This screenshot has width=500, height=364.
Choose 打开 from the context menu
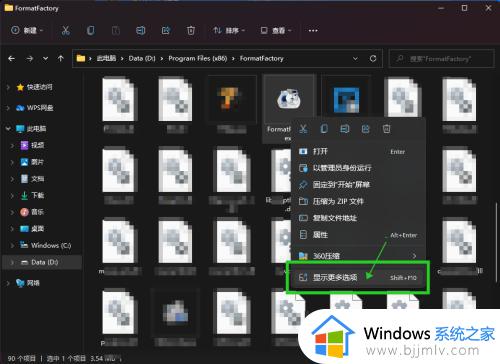358,152
